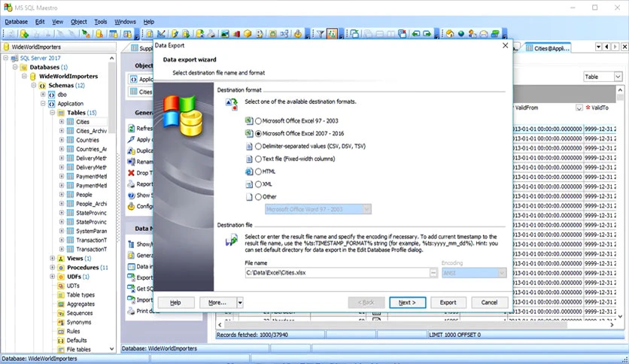Click the pencil edit database toolbar icon
This screenshot has width=629, height=364.
pyautogui.click(x=174, y=34)
